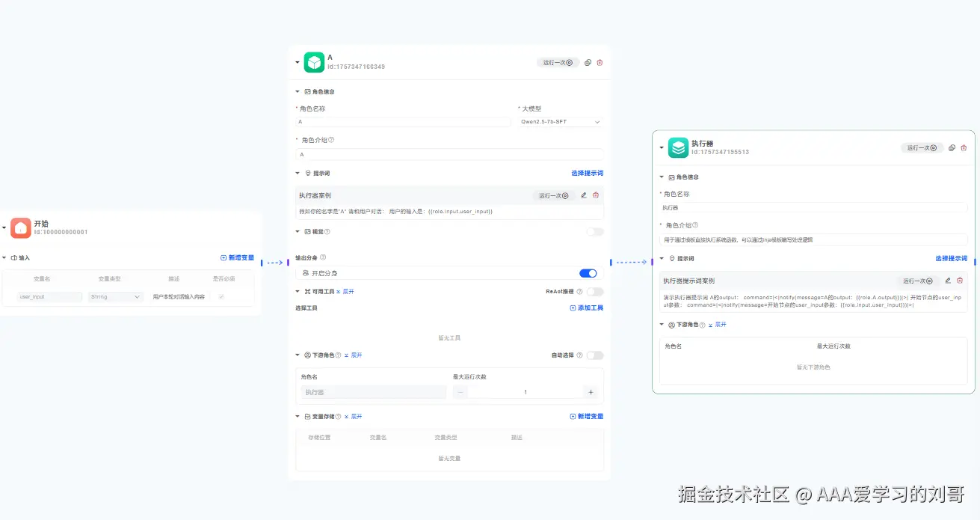Toggle the 是否必须 checkbox for user_input

point(221,297)
